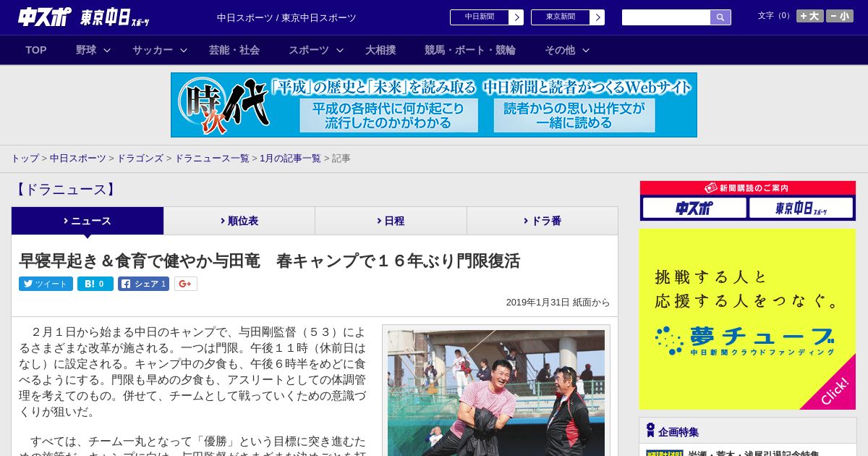Open 大相撲 navigation item
868x456 pixels.
point(380,50)
